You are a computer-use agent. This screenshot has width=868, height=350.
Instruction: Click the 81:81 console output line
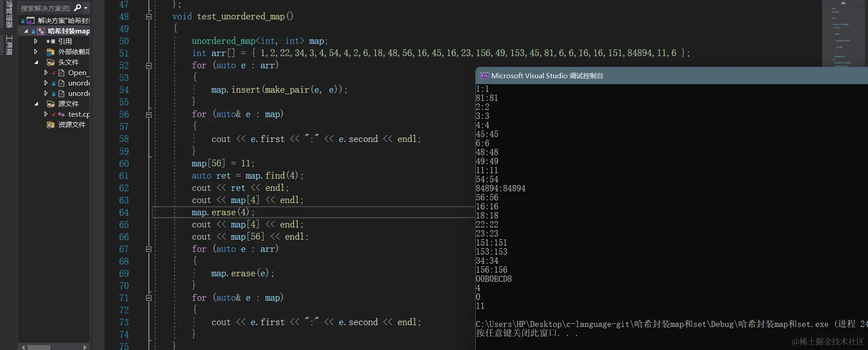pos(487,98)
